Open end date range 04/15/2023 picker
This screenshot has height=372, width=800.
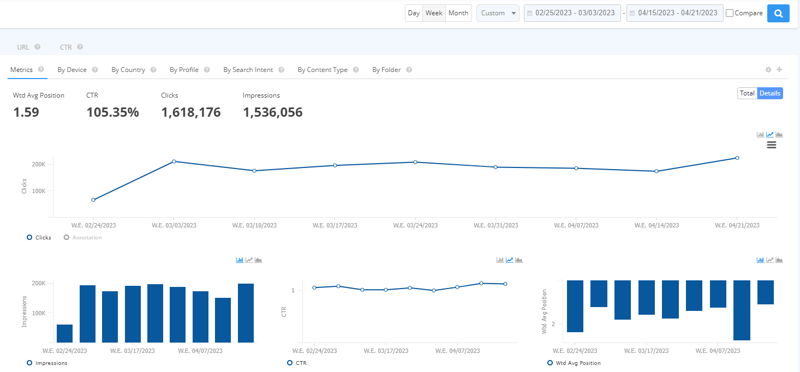(675, 13)
